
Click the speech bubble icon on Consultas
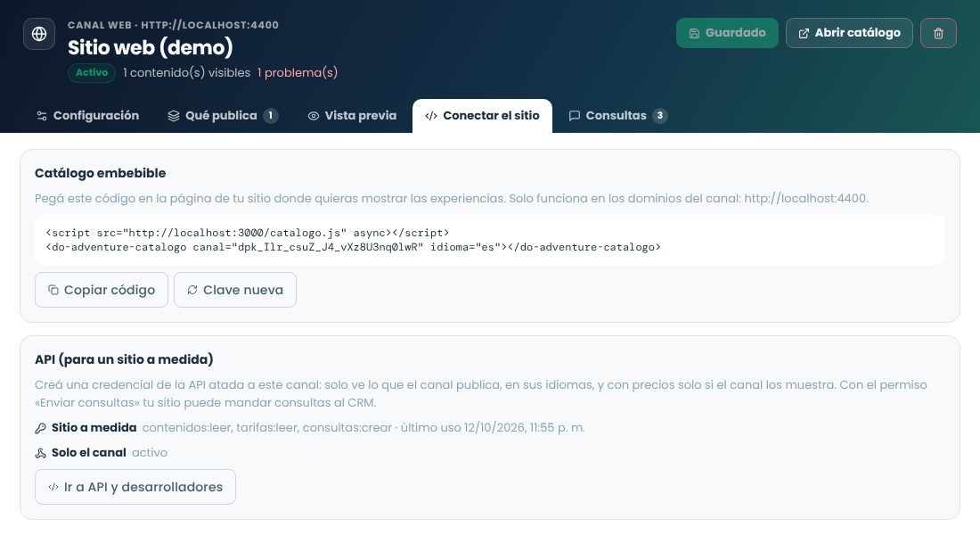tap(575, 116)
